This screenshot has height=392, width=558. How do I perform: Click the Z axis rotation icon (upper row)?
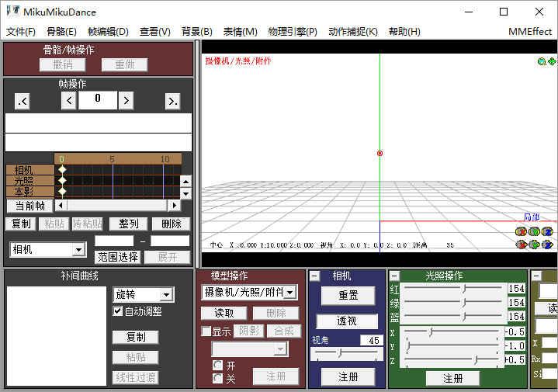[548, 232]
